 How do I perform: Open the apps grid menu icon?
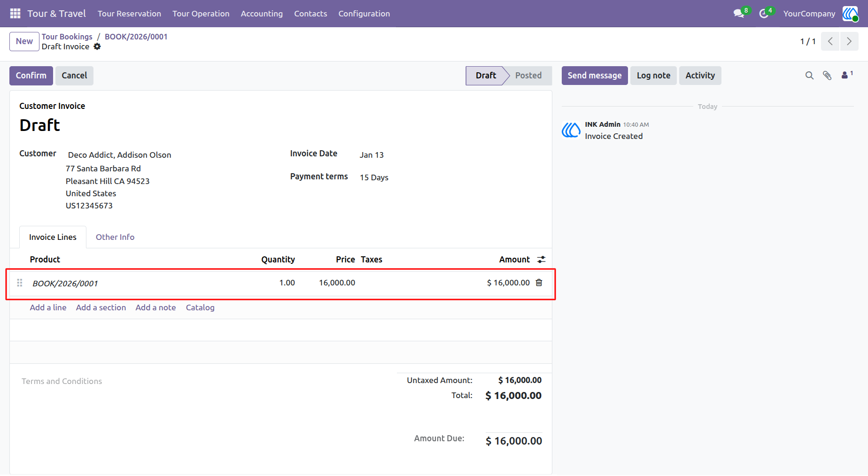15,14
